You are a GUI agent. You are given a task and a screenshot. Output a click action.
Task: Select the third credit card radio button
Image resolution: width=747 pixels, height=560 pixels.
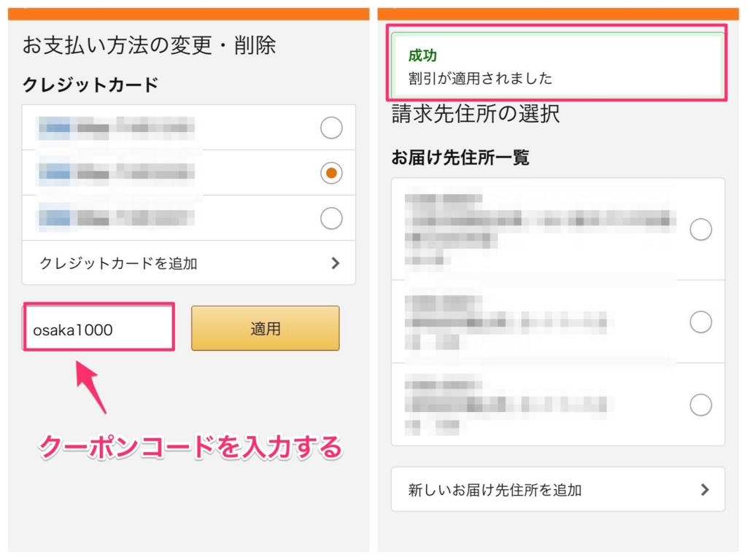[330, 218]
